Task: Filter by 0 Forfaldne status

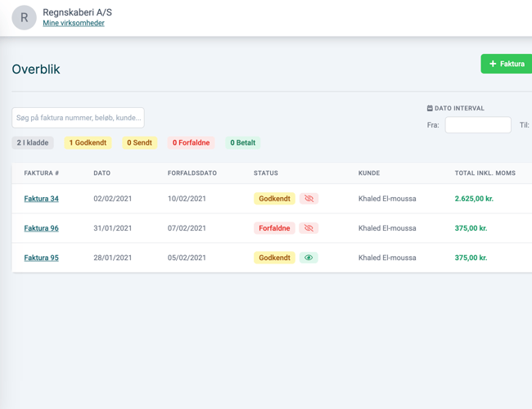Action: click(191, 143)
